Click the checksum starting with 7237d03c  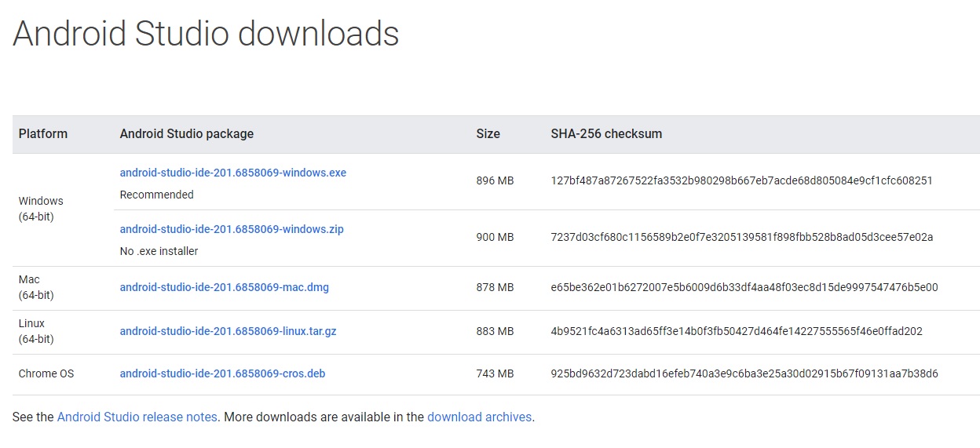tap(741, 237)
